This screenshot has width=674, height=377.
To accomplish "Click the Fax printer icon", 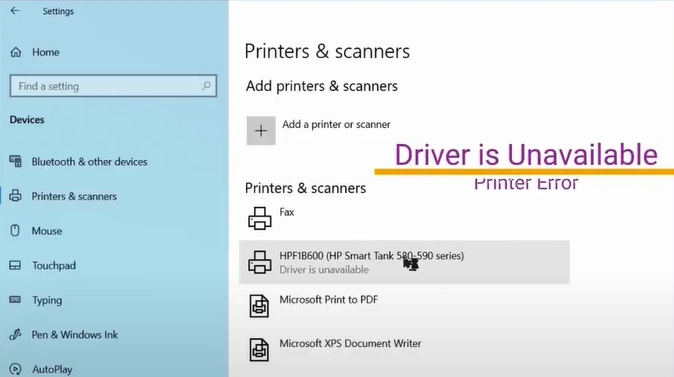I will (260, 218).
